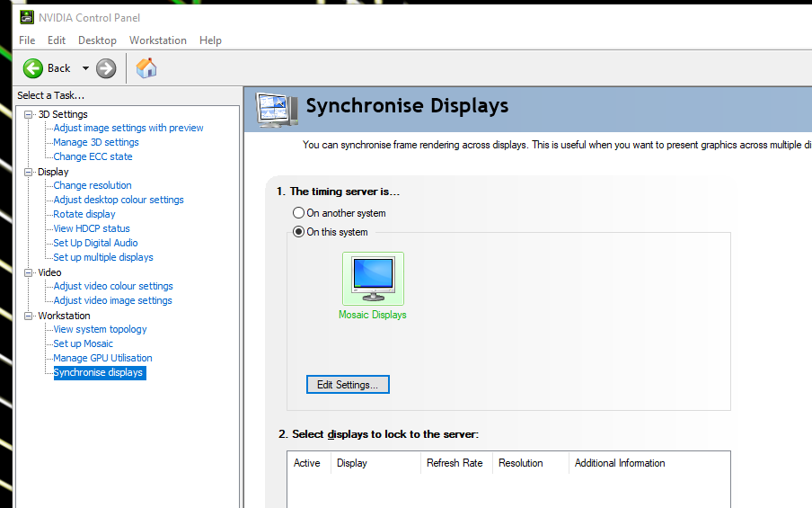Open the Edit menu
The image size is (812, 508).
click(57, 40)
